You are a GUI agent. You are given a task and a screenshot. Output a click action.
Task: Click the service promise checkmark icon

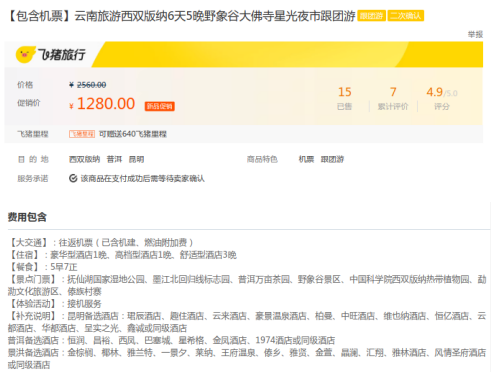73,178
